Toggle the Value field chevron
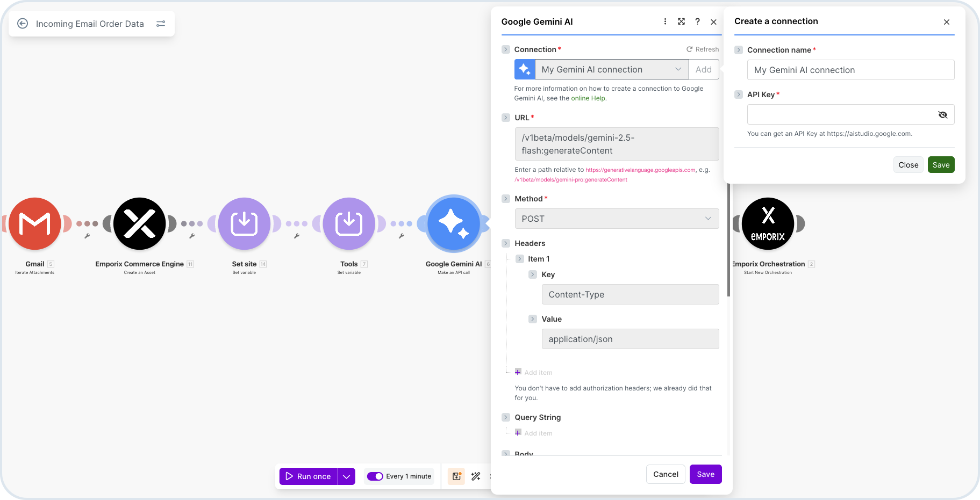Screen dimensions: 980x500 pyautogui.click(x=533, y=319)
